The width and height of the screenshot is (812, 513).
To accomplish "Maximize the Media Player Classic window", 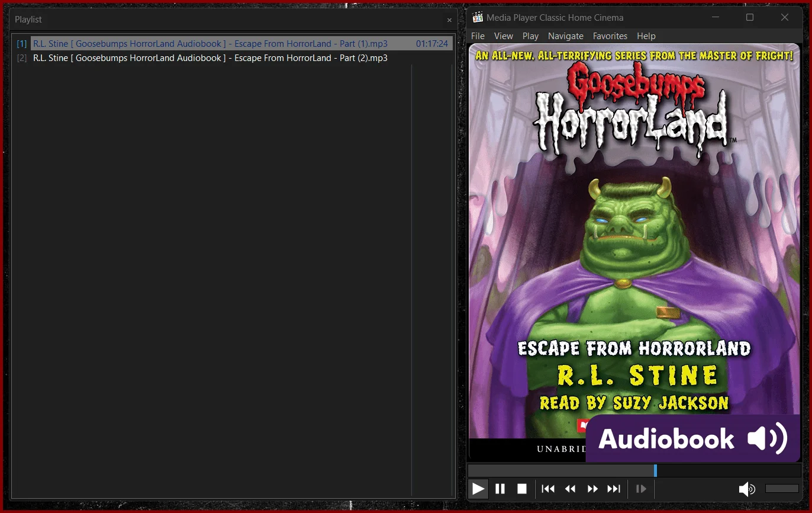I will [750, 17].
